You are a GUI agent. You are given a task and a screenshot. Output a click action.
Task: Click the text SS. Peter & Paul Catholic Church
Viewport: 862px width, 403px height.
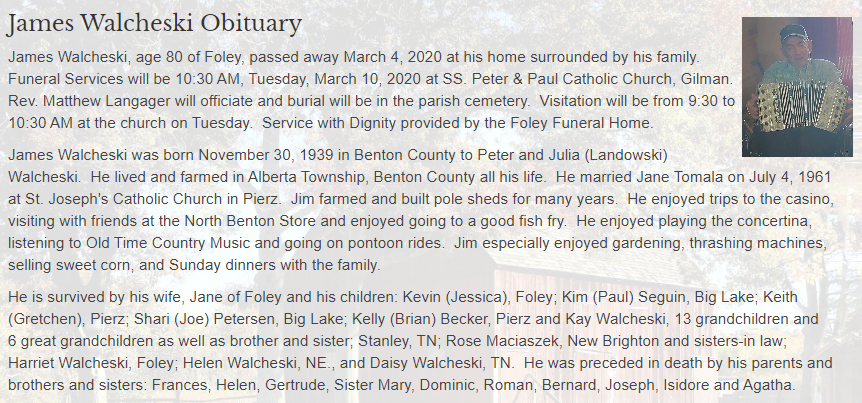pos(558,79)
